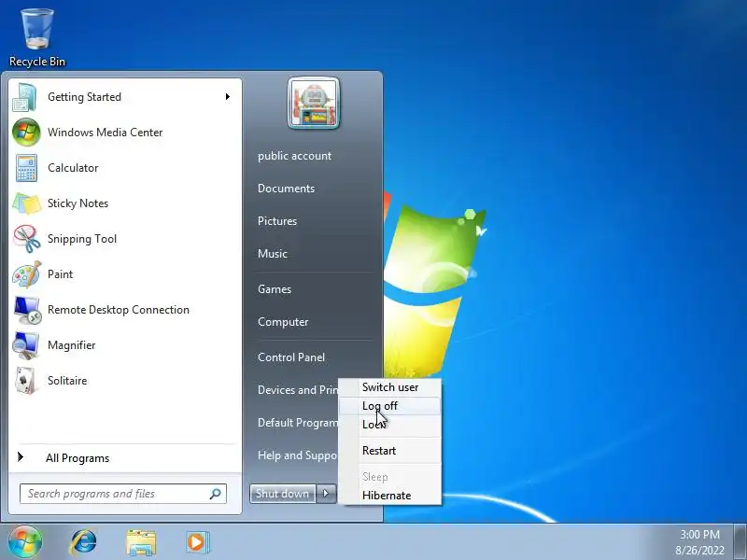Screen dimensions: 747x560
Task: Open public account folder link
Action: click(294, 156)
